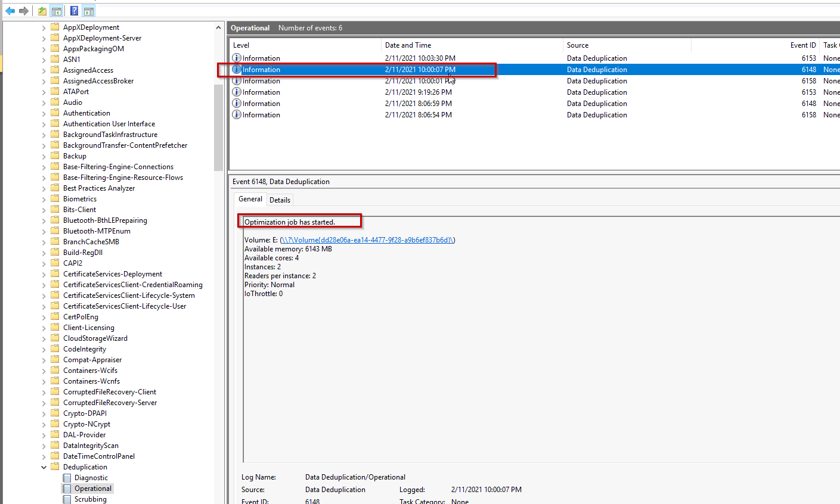The image size is (840, 504).
Task: Toggle the Show/Hide Console Tree toolbar icon
Action: click(x=57, y=11)
